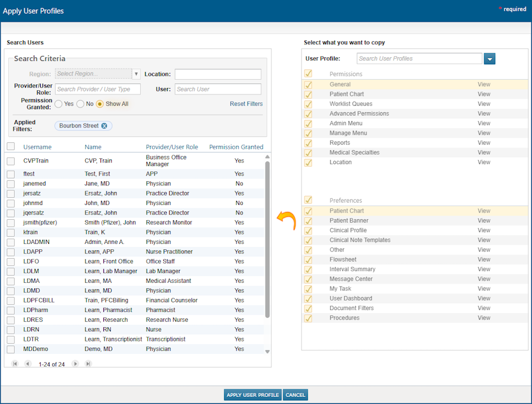View the General permissions
The image size is (532, 404).
(x=484, y=84)
